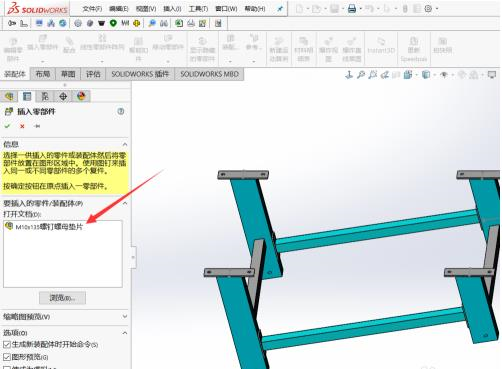Open the 文件(F) menu
Screen dimensions: 502x369
[92, 9]
